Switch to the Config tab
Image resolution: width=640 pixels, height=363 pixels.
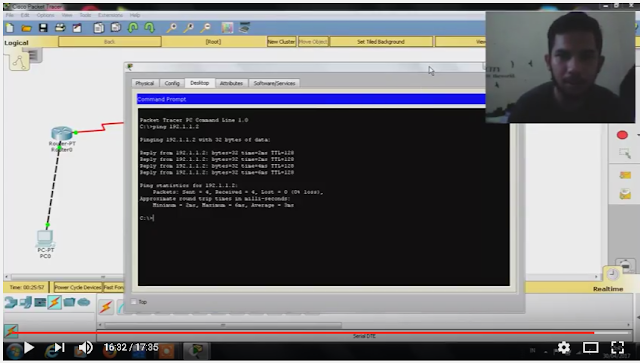click(x=172, y=83)
